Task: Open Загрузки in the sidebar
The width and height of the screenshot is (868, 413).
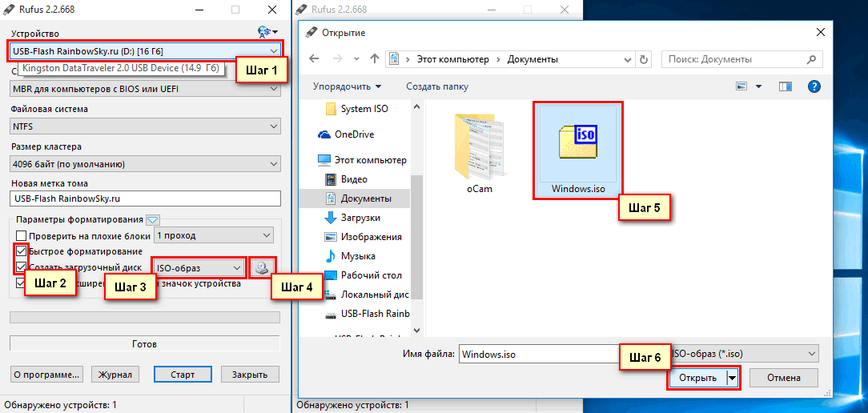Action: click(x=360, y=218)
